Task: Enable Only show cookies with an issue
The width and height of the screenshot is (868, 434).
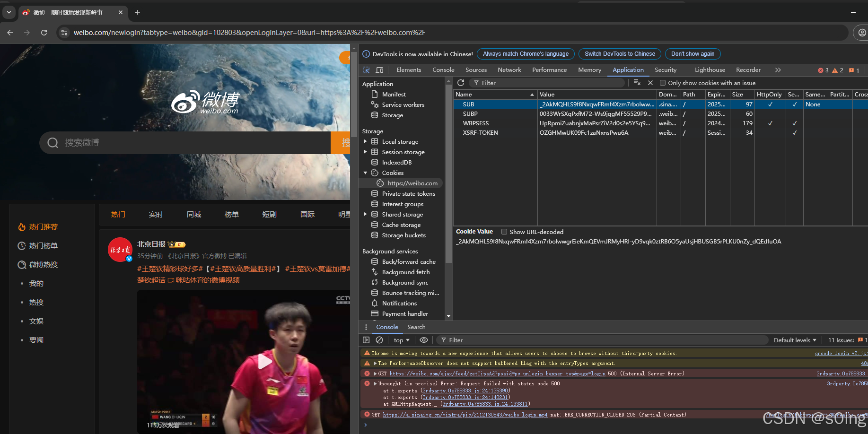Action: [x=663, y=83]
